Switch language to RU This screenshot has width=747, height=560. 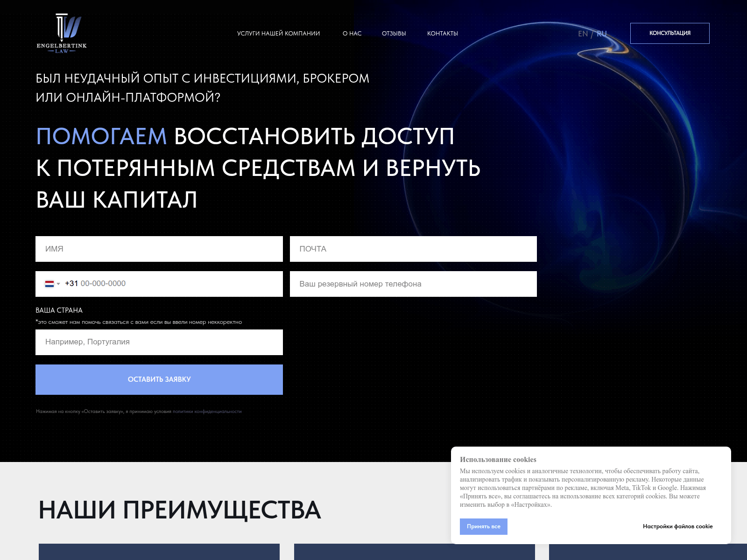point(602,34)
